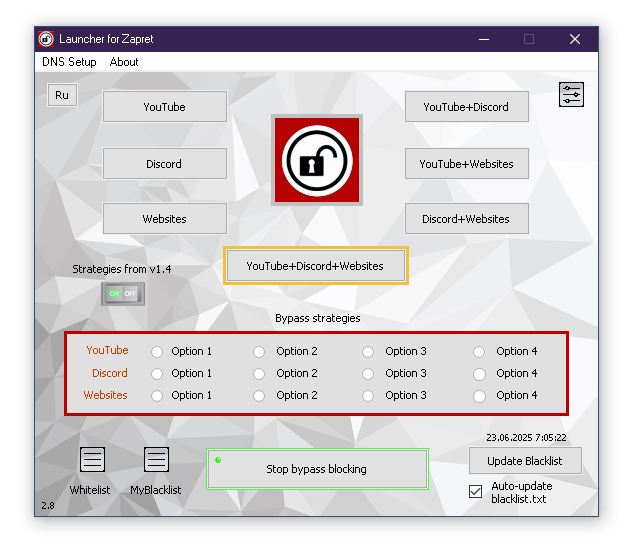Select Websites Option 2 radio button
The image size is (633, 546).
pyautogui.click(x=259, y=396)
